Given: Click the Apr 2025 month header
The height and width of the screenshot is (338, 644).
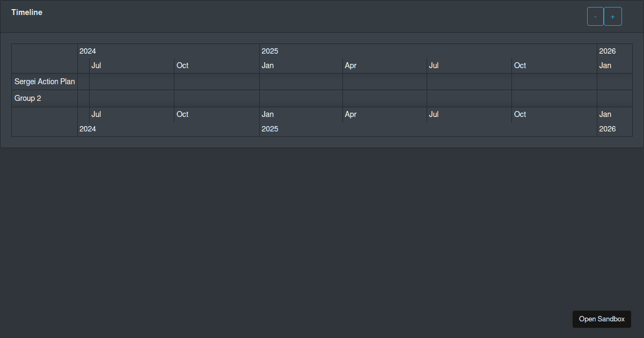Looking at the screenshot, I should coord(350,65).
